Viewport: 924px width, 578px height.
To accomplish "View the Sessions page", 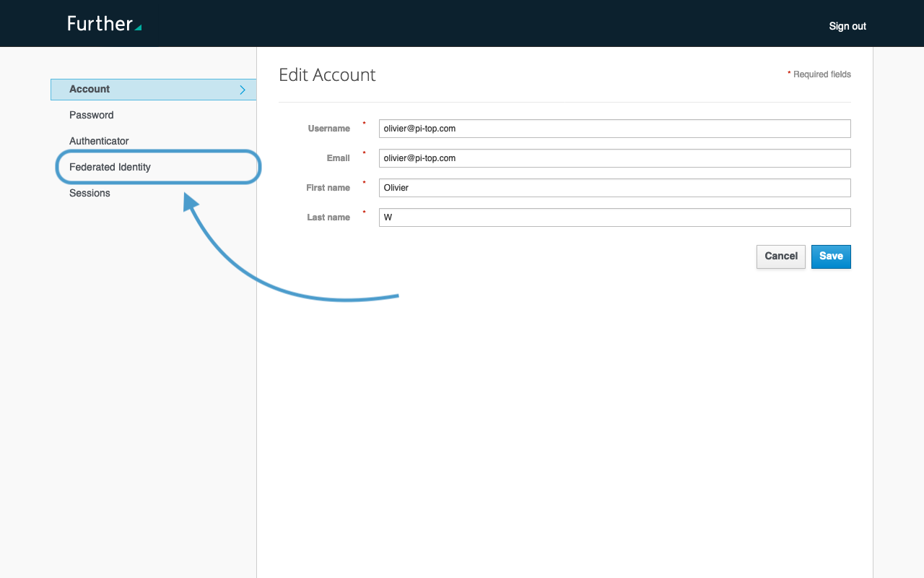I will click(90, 193).
